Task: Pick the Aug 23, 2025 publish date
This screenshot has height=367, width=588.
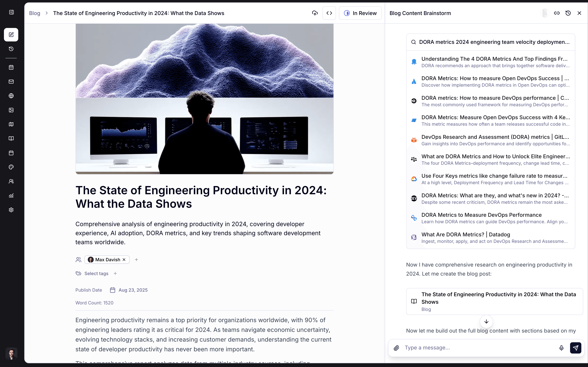Action: (133, 290)
